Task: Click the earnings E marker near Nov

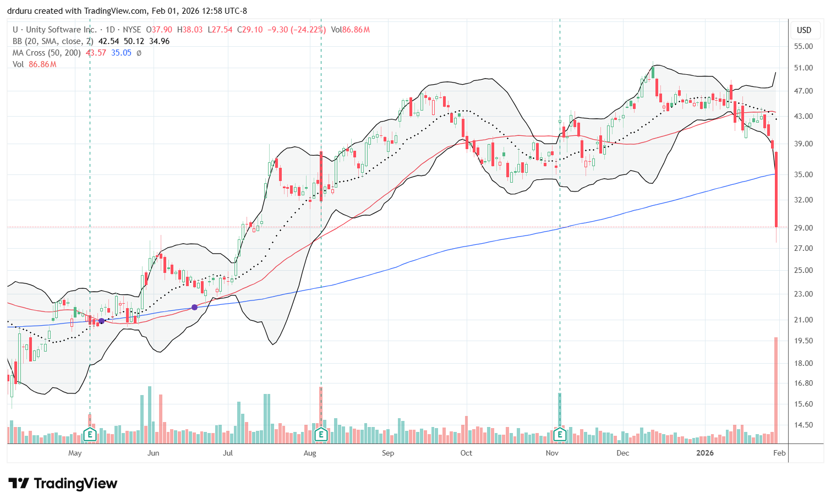Action: click(x=560, y=435)
